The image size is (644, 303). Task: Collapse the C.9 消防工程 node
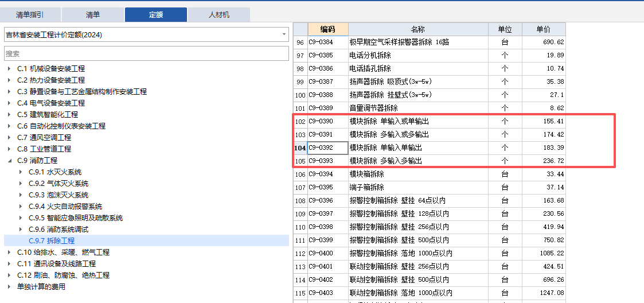coord(9,161)
